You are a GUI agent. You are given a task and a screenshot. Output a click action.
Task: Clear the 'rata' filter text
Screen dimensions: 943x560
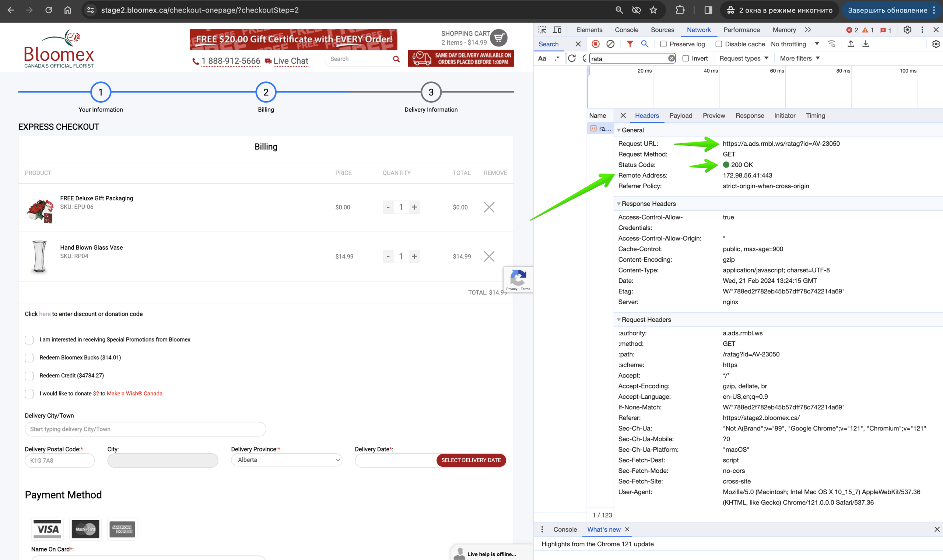[672, 59]
